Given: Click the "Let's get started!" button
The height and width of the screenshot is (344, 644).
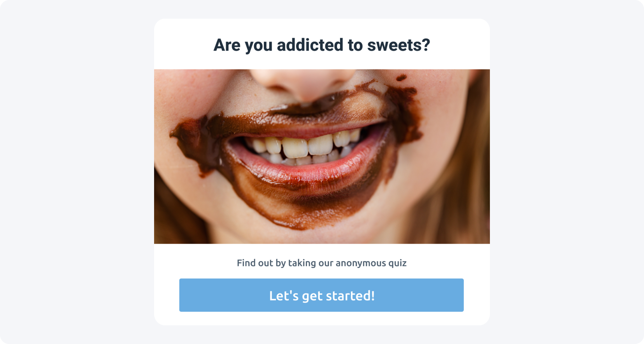Looking at the screenshot, I should point(321,295).
